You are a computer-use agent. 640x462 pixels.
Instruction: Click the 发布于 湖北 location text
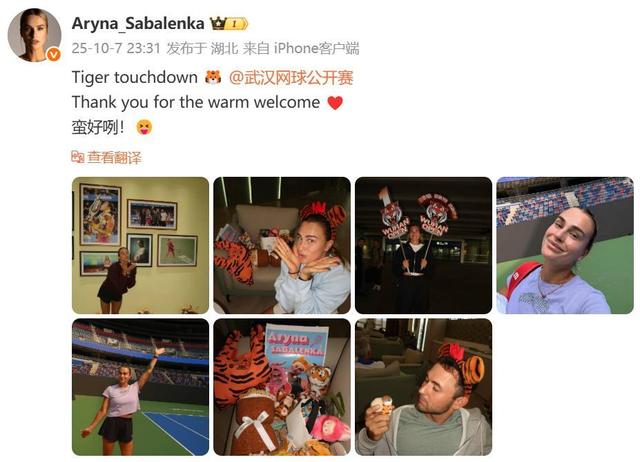(202, 49)
